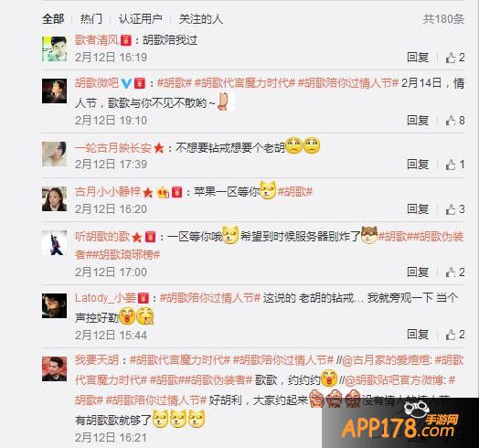Viewport: 479px width, 448px height.
Task: Select the 认证用户 tab
Action: click(x=141, y=19)
